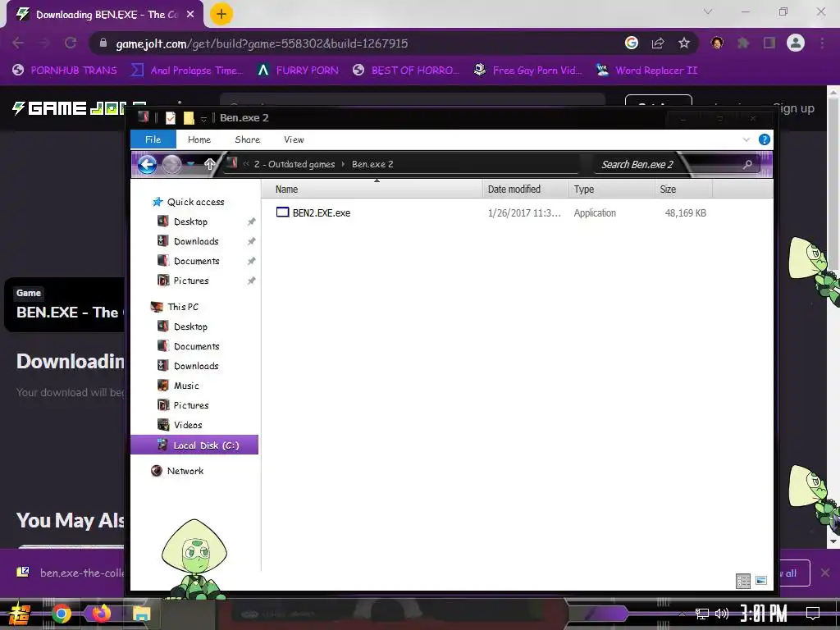The height and width of the screenshot is (630, 840).
Task: Click the Sign up link on Game Jolt
Action: click(x=794, y=109)
